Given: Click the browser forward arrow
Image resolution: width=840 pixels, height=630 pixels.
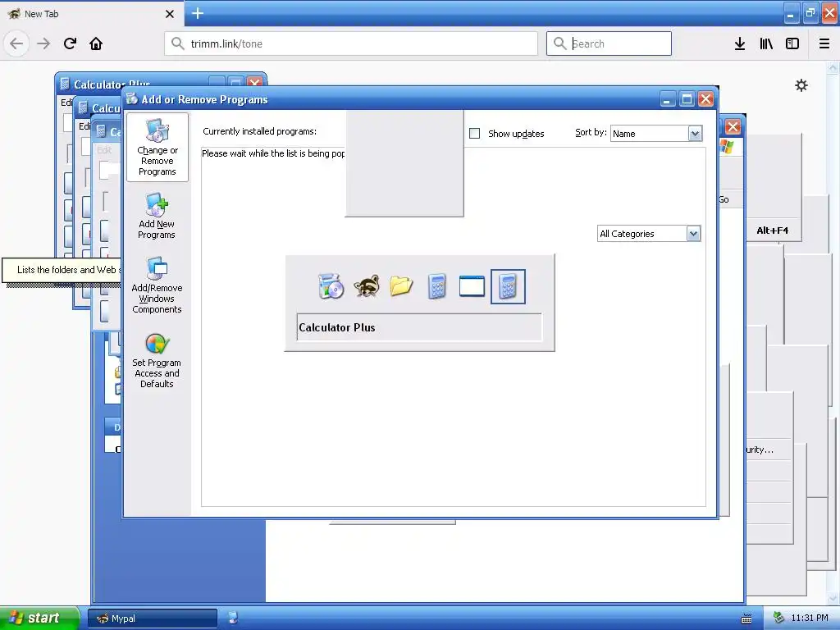Looking at the screenshot, I should click(x=43, y=43).
